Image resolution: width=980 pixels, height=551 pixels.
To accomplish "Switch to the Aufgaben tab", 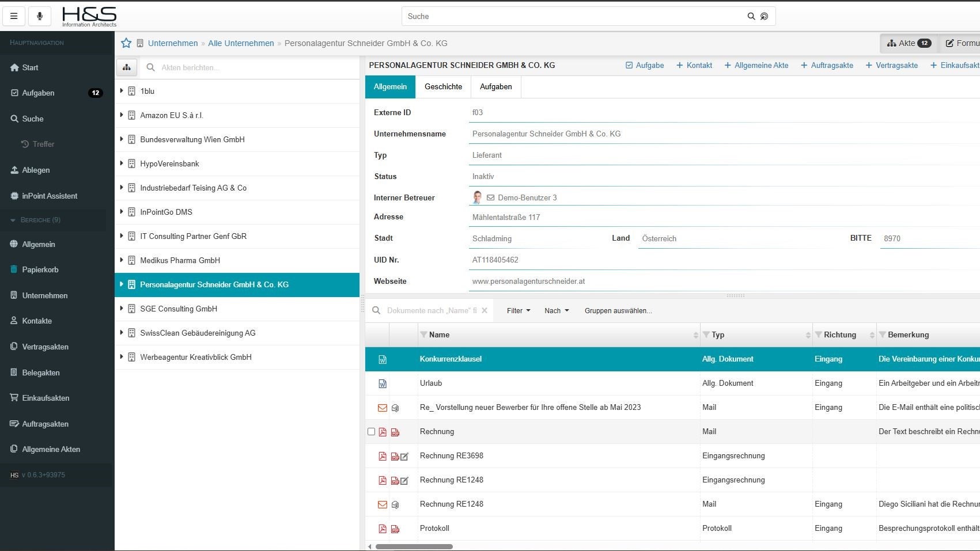I will [x=495, y=86].
